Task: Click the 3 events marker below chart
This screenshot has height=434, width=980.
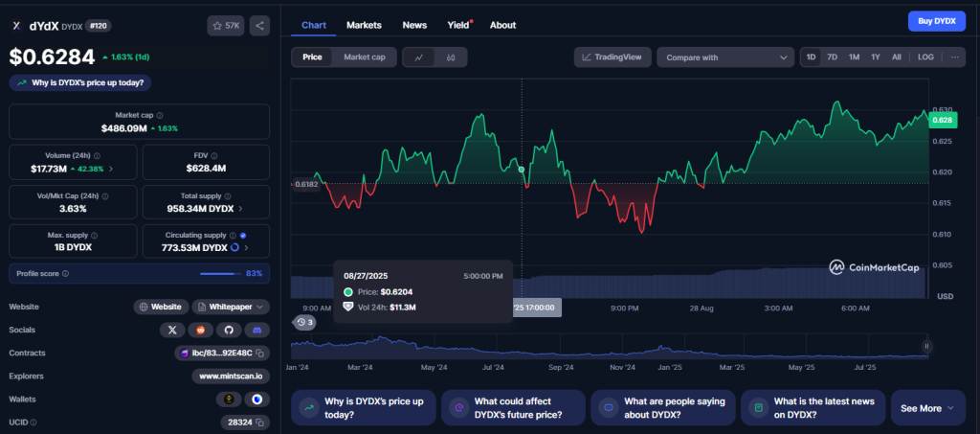Action: coord(304,323)
